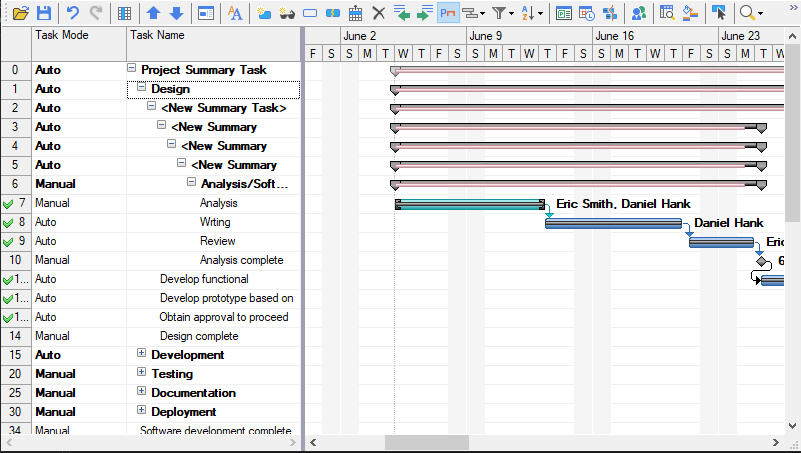801x453 pixels.
Task: Move task up with blue arrow
Action: click(153, 13)
